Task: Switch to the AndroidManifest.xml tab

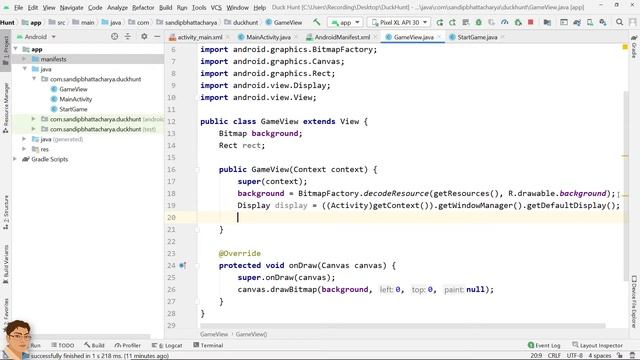Action: 342,37
